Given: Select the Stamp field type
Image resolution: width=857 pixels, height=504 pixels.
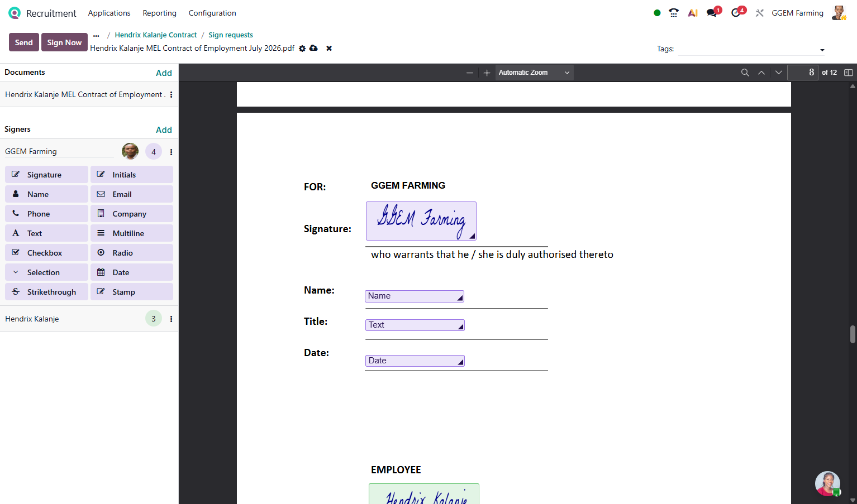Looking at the screenshot, I should point(132,292).
